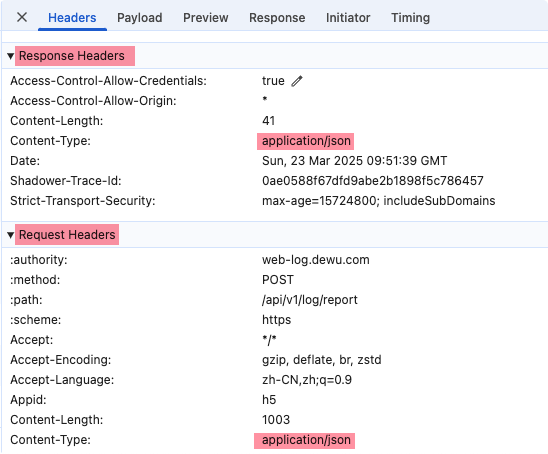Click the Request Headers section title
Viewport: 548px width, 454px height.
67,235
